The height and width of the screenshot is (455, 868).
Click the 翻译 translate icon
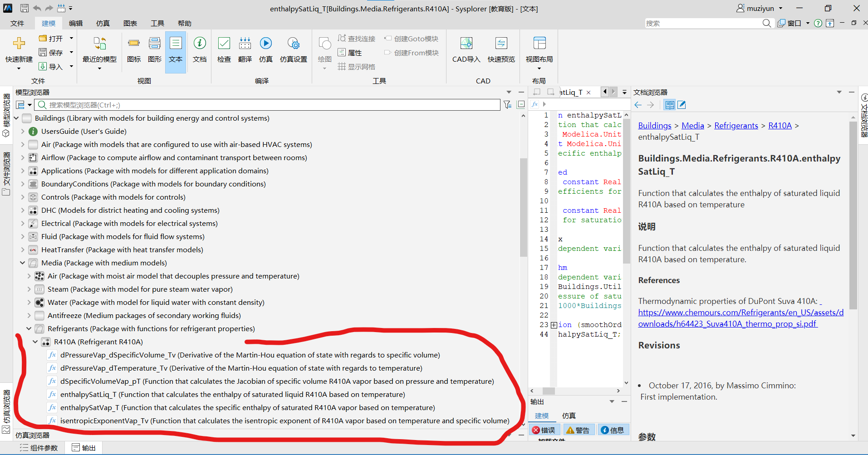tap(245, 44)
